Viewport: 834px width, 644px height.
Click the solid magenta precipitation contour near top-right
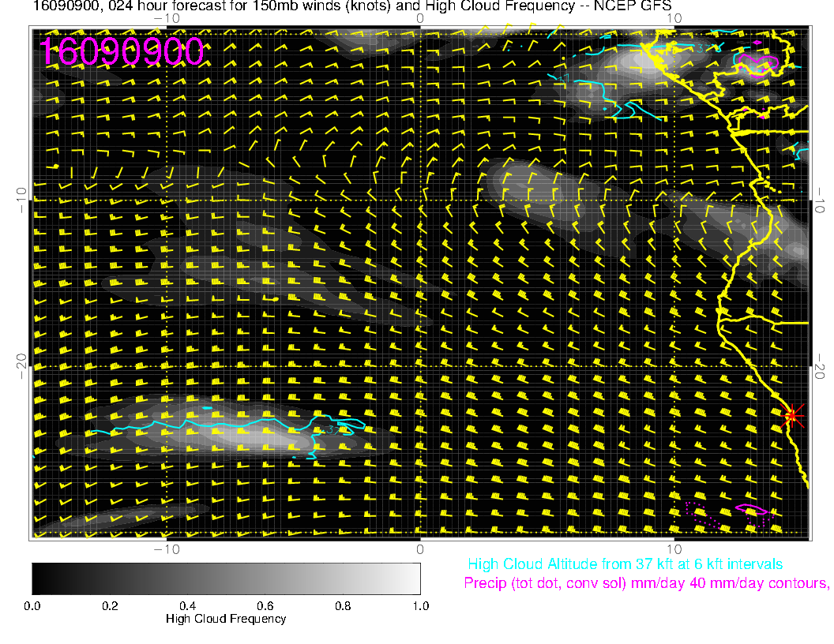click(x=757, y=60)
